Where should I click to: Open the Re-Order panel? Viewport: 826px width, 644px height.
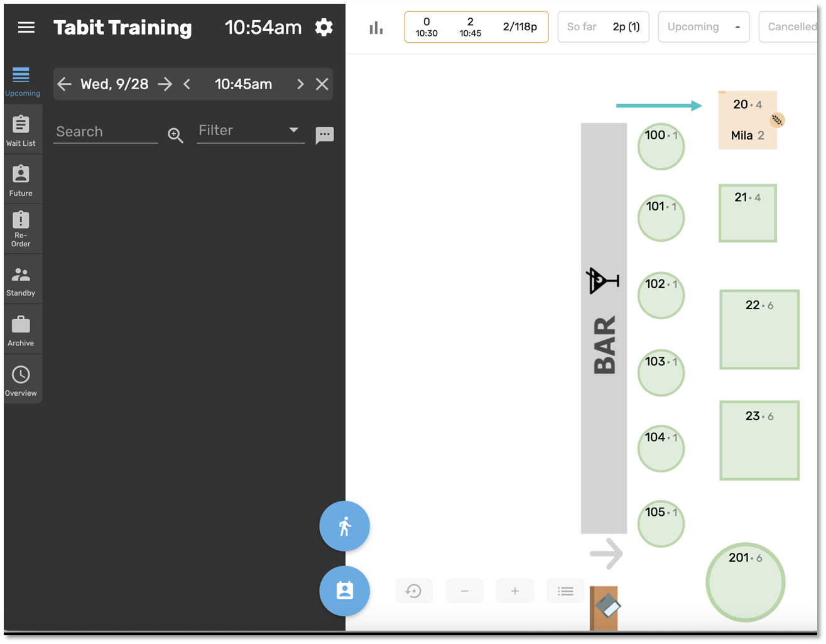(22, 228)
